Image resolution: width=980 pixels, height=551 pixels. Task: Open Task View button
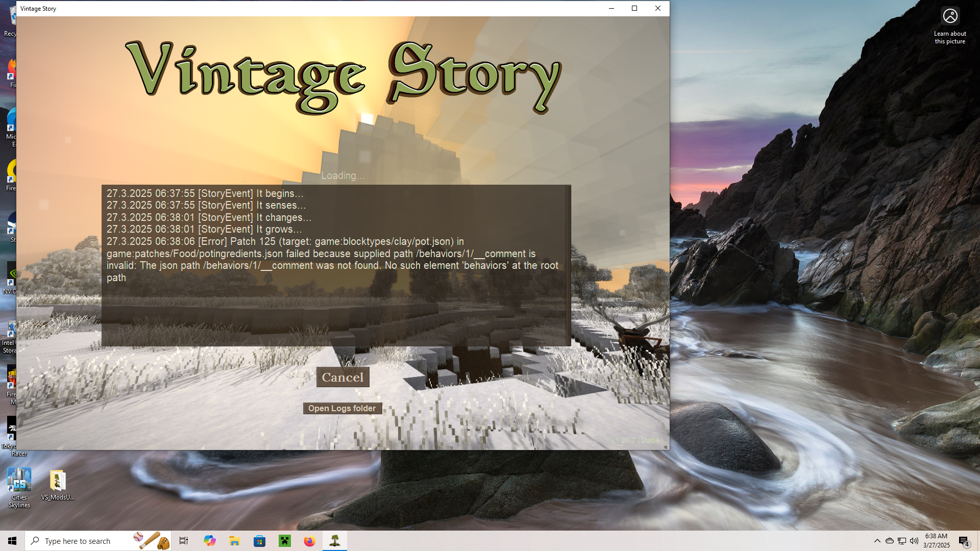coord(184,541)
